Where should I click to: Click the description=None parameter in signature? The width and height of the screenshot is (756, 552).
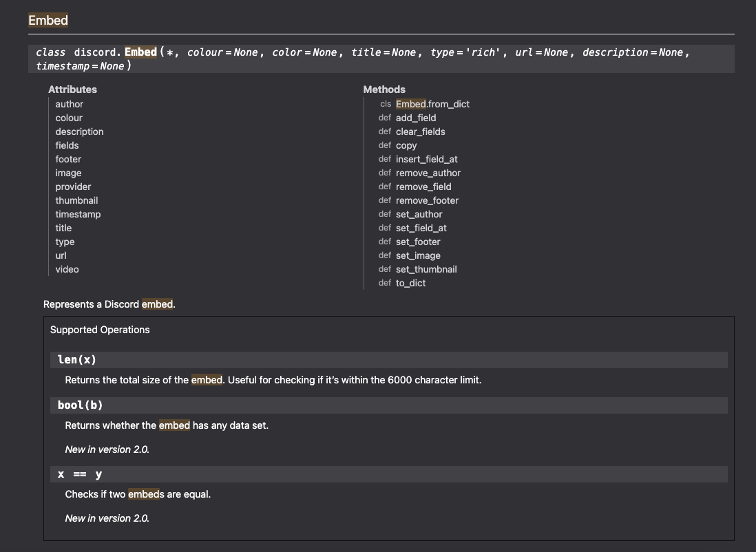(633, 52)
